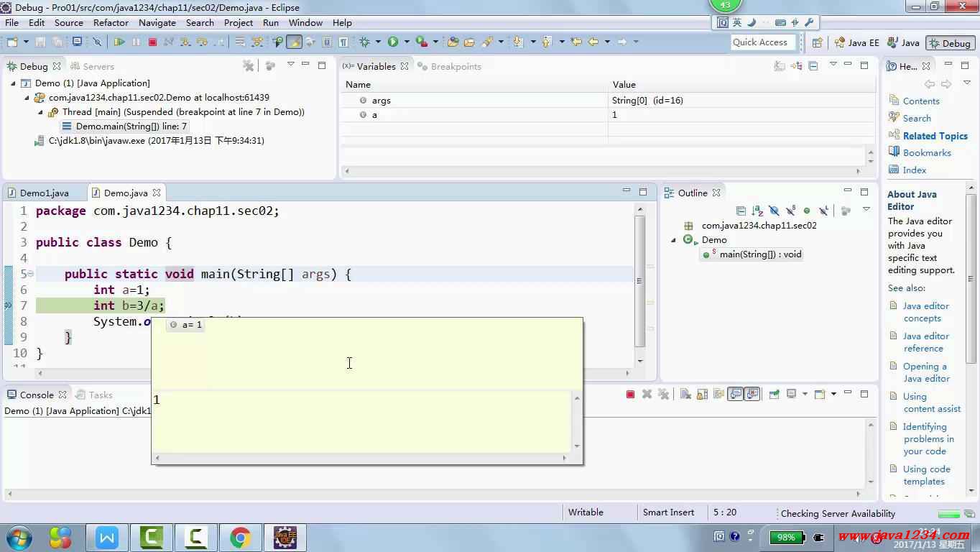Collapse the Demo (1) [Java Application] node
The width and height of the screenshot is (980, 552).
pyautogui.click(x=14, y=83)
